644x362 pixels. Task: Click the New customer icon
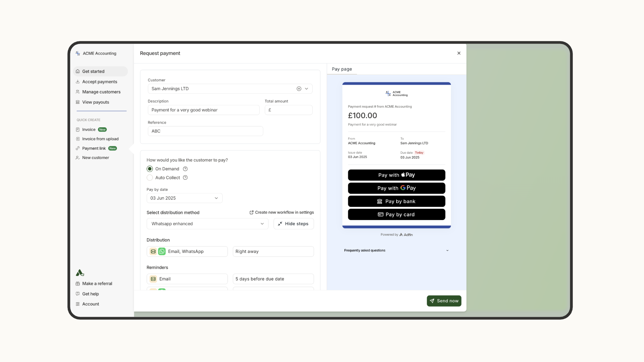coord(77,158)
